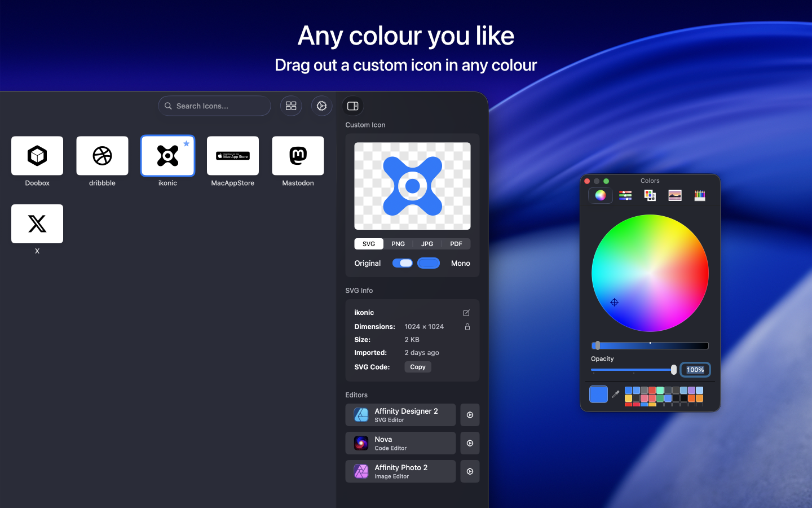Click the lock icon next to Dimensions
812x508 pixels.
coord(467,327)
